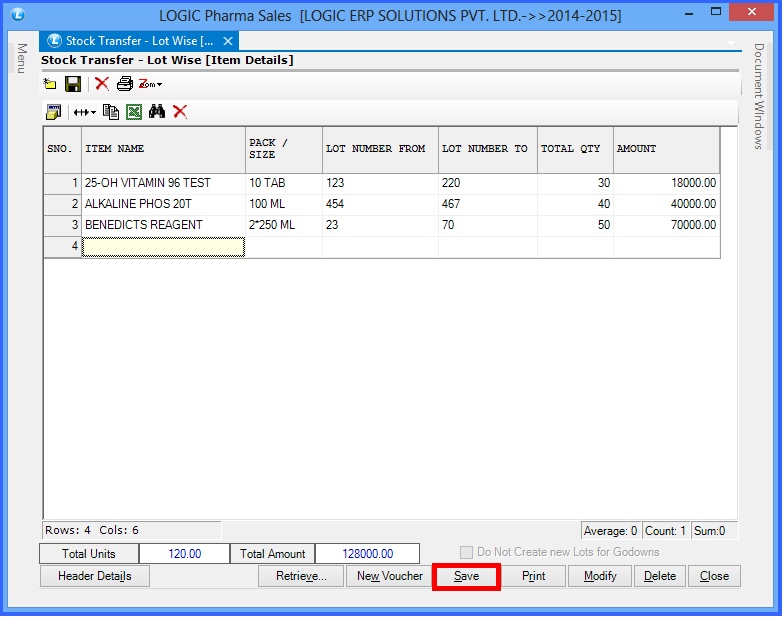Click the Modify button

(600, 576)
